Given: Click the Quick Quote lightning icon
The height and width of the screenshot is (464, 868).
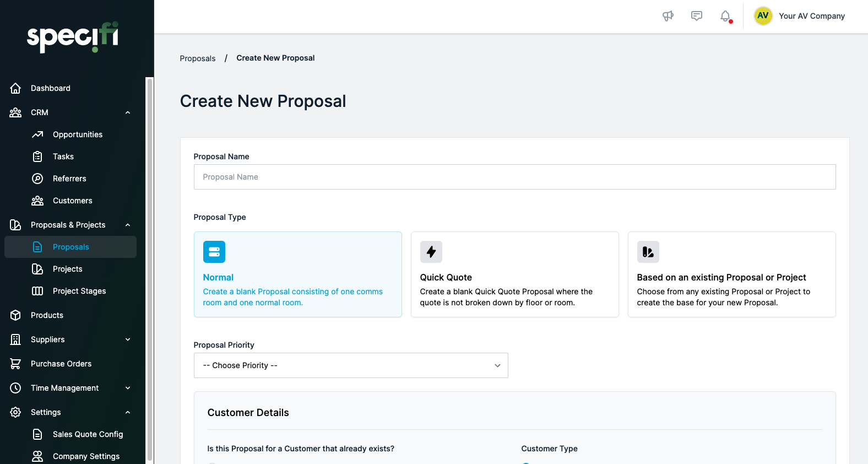Looking at the screenshot, I should (x=431, y=252).
